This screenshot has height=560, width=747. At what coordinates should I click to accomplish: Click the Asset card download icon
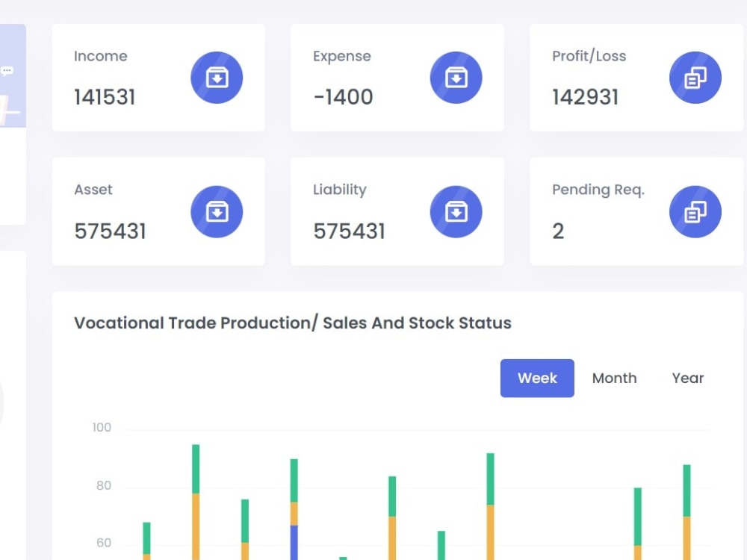(217, 211)
